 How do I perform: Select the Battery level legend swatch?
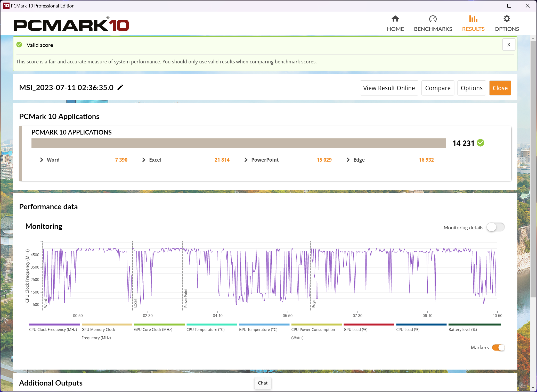tap(475, 324)
